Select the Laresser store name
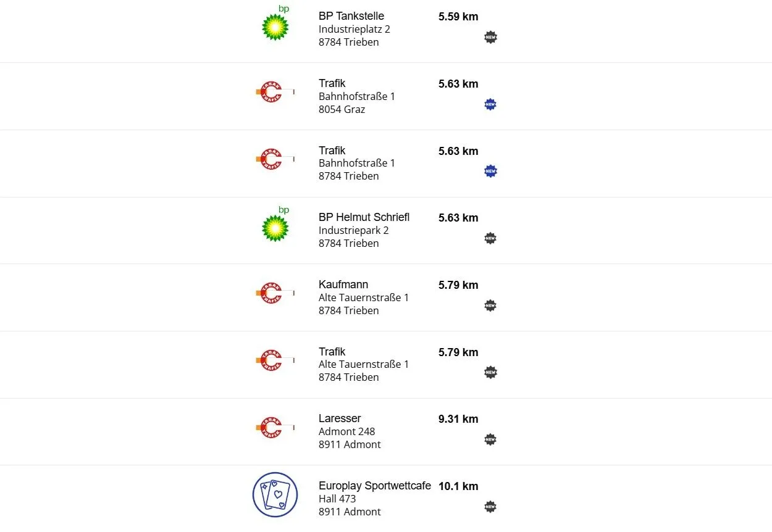Screen dimensions: 772x532 coord(340,418)
